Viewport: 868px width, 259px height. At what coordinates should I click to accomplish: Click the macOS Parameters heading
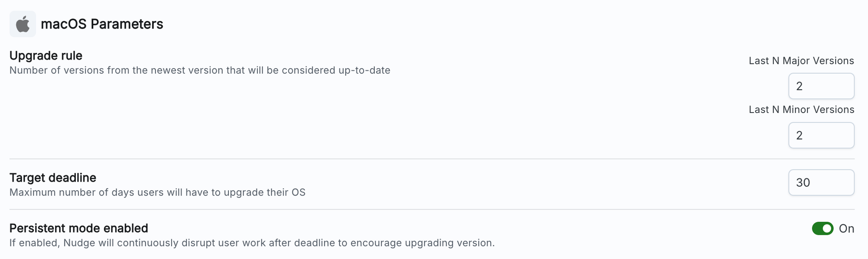point(101,24)
